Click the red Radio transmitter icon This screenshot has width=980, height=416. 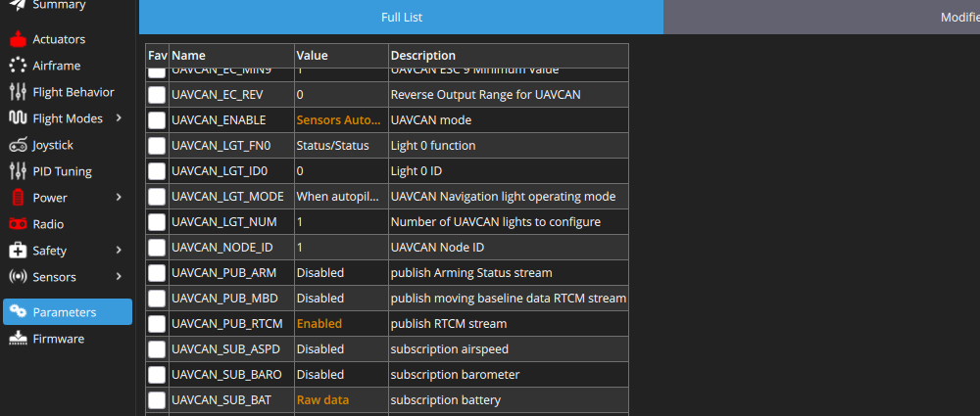pos(18,223)
